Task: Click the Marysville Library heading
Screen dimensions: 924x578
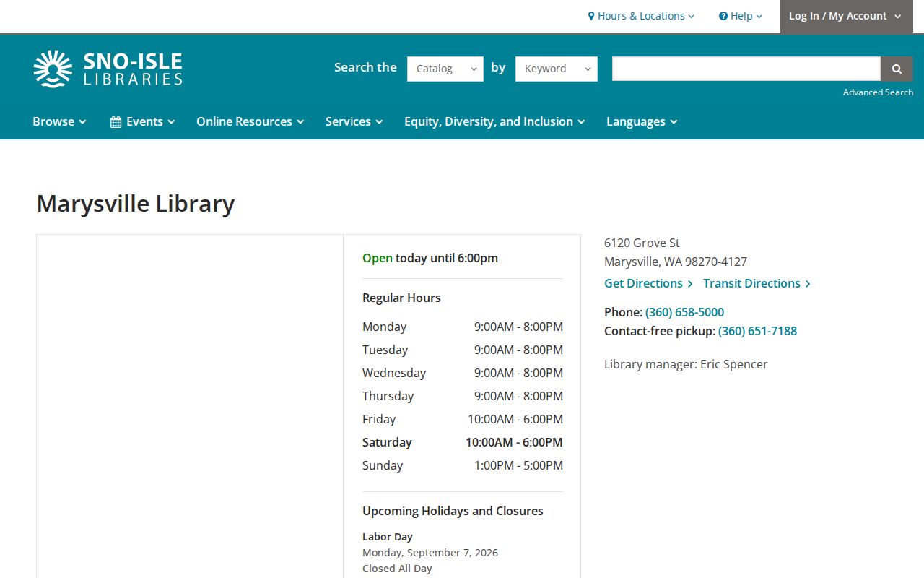Action: click(x=136, y=204)
